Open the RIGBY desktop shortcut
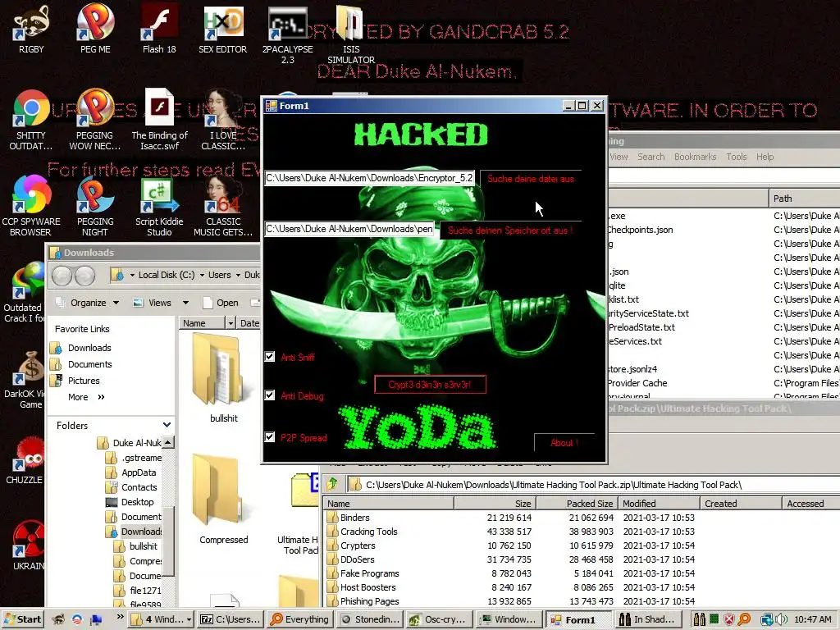Viewport: 840px width, 630px height. pos(31,30)
